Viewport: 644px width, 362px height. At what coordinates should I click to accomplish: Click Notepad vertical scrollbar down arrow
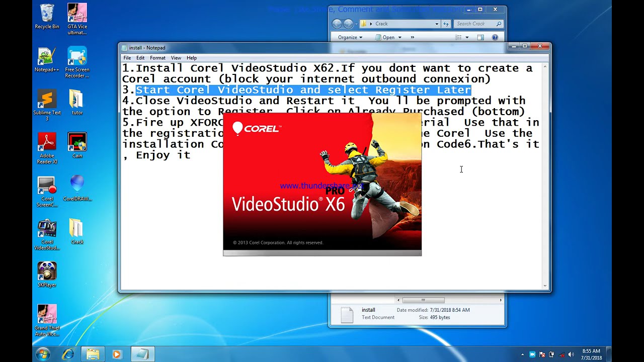point(545,286)
